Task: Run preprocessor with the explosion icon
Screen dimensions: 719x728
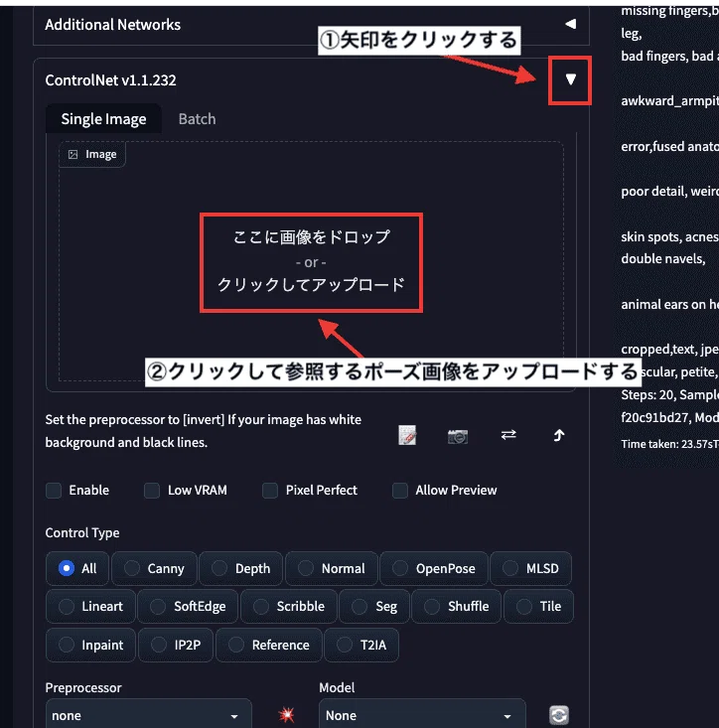Action: (286, 714)
